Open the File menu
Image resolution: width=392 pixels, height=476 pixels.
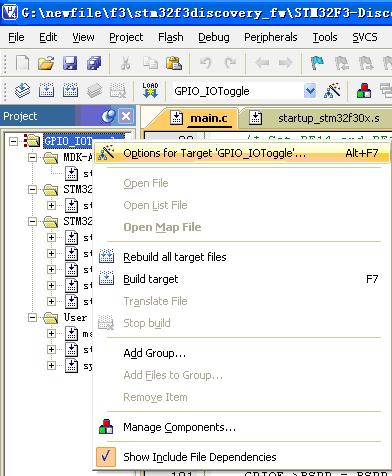[x=16, y=37]
